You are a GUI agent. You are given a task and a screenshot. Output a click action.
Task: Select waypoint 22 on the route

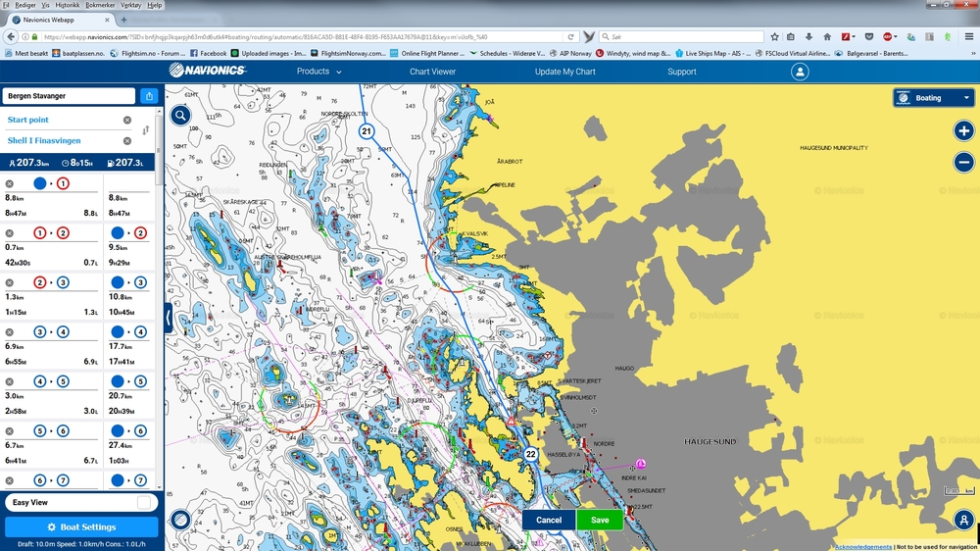[x=530, y=454]
